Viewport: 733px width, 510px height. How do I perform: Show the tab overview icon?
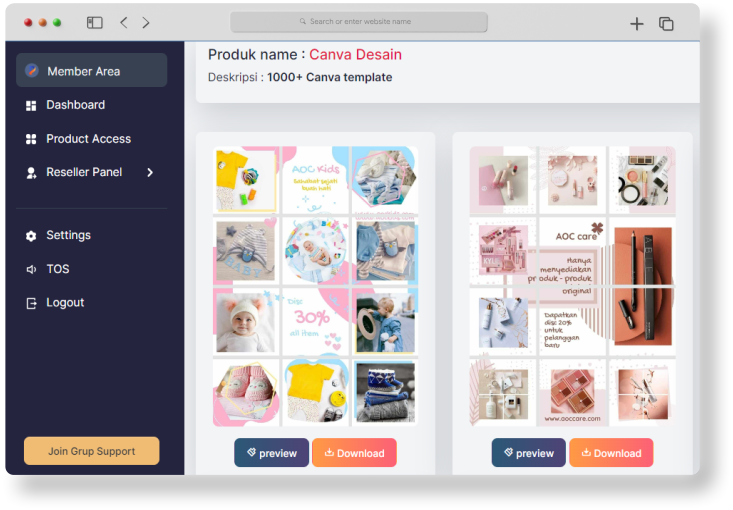[x=666, y=23]
